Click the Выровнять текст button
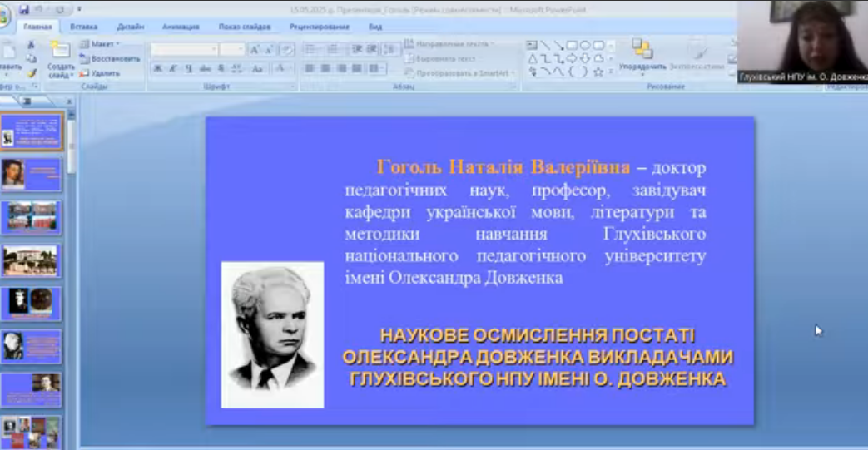The image size is (868, 450). pyautogui.click(x=440, y=58)
